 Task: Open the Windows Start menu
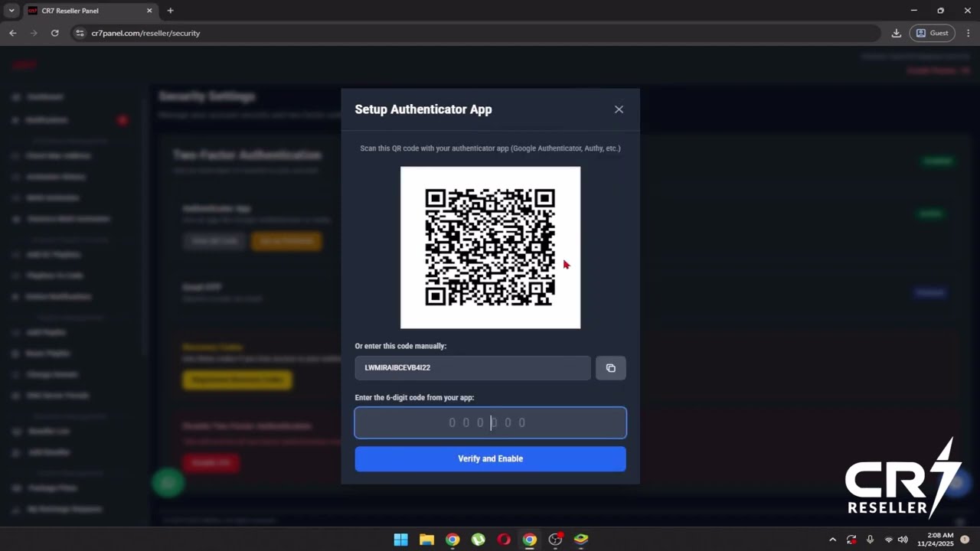point(400,540)
